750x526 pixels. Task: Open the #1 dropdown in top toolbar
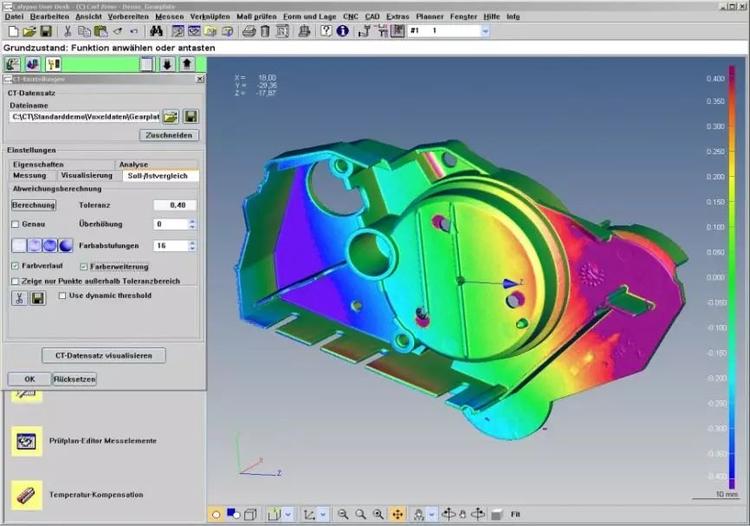point(485,32)
